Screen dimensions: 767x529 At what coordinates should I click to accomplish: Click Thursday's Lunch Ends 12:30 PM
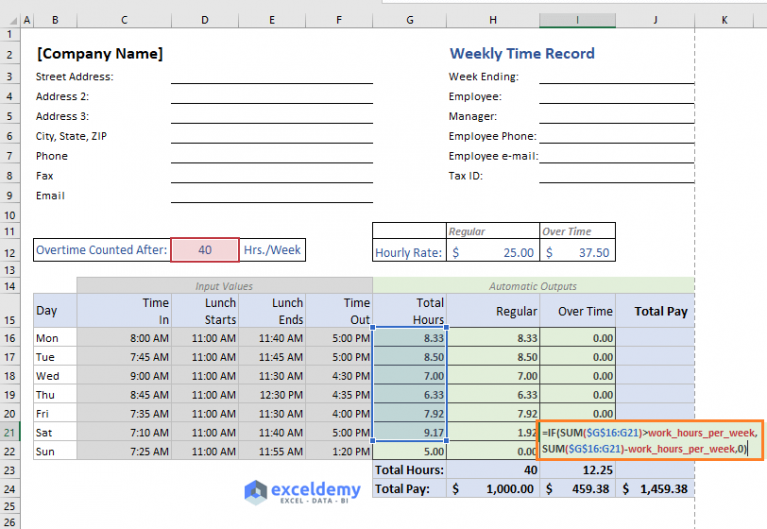(x=272, y=395)
